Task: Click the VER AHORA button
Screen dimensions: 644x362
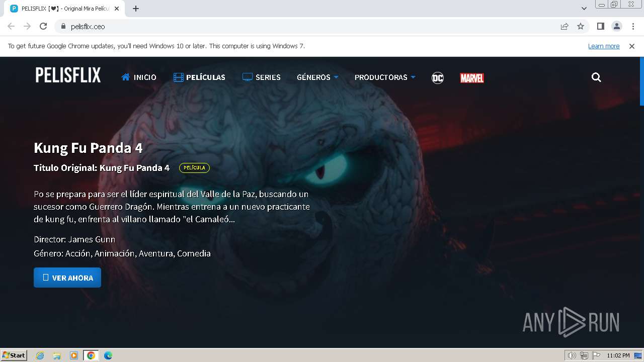Action: (x=67, y=278)
